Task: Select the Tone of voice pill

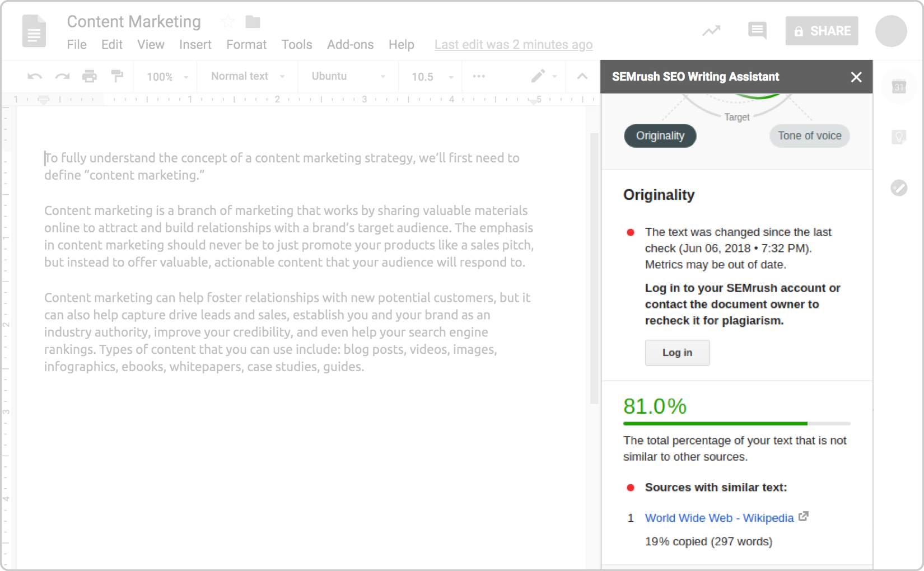Action: 809,136
